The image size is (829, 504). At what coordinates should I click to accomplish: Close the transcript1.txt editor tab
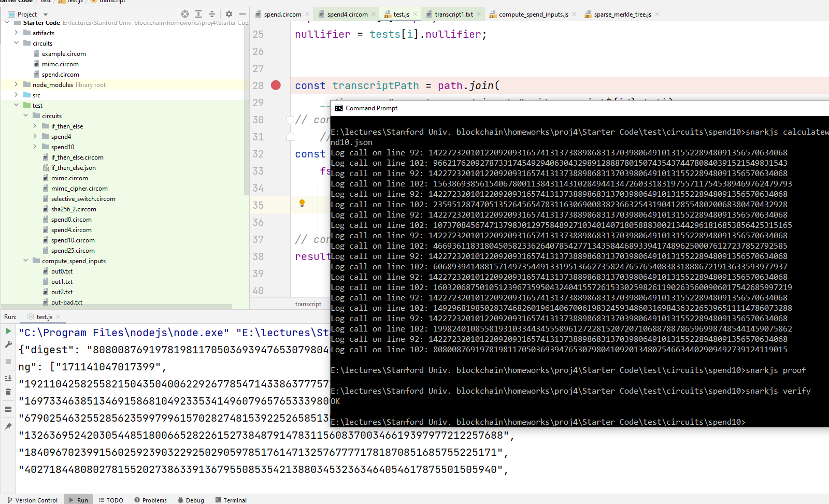(479, 15)
